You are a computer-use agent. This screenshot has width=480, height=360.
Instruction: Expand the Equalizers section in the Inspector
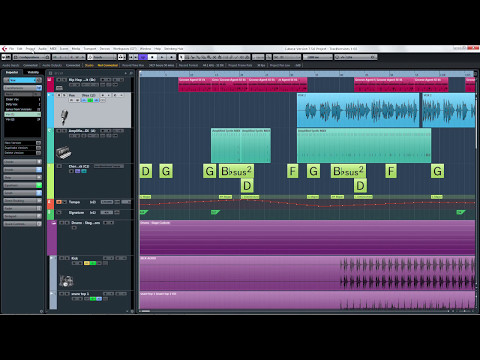22,185
